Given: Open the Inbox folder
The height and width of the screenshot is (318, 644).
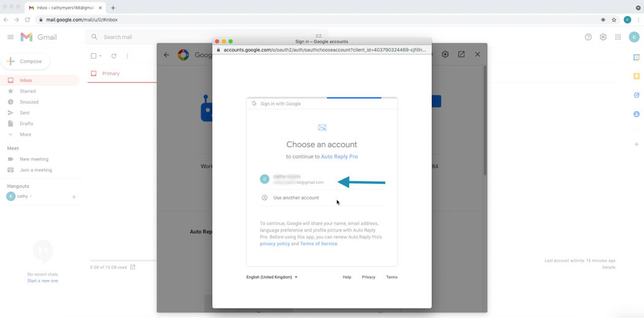Looking at the screenshot, I should 39,80.
